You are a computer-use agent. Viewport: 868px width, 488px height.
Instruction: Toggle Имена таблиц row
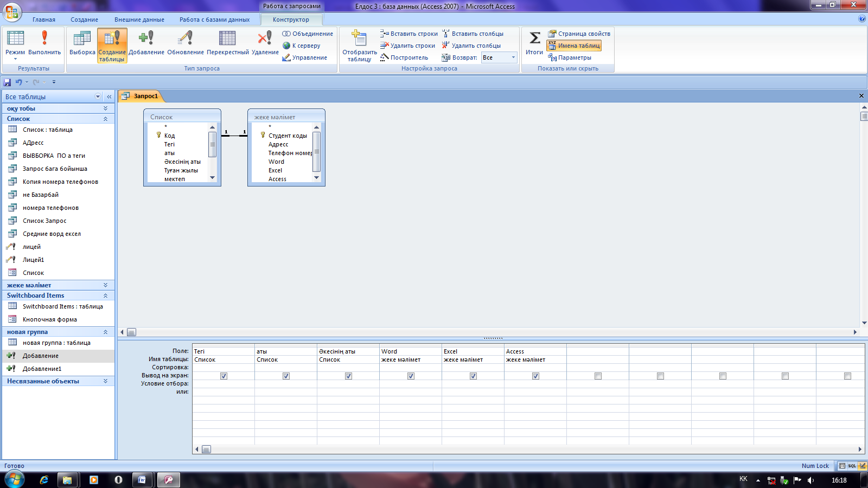[x=574, y=46]
